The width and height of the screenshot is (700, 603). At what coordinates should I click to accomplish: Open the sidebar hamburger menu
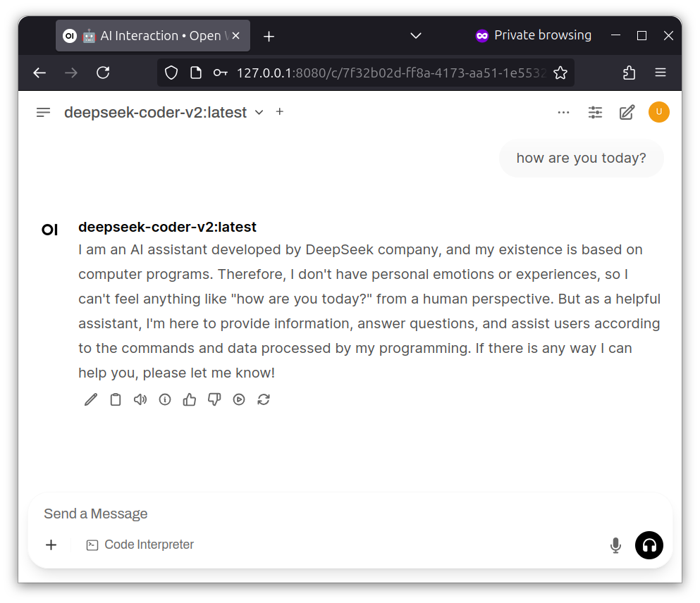tap(43, 113)
